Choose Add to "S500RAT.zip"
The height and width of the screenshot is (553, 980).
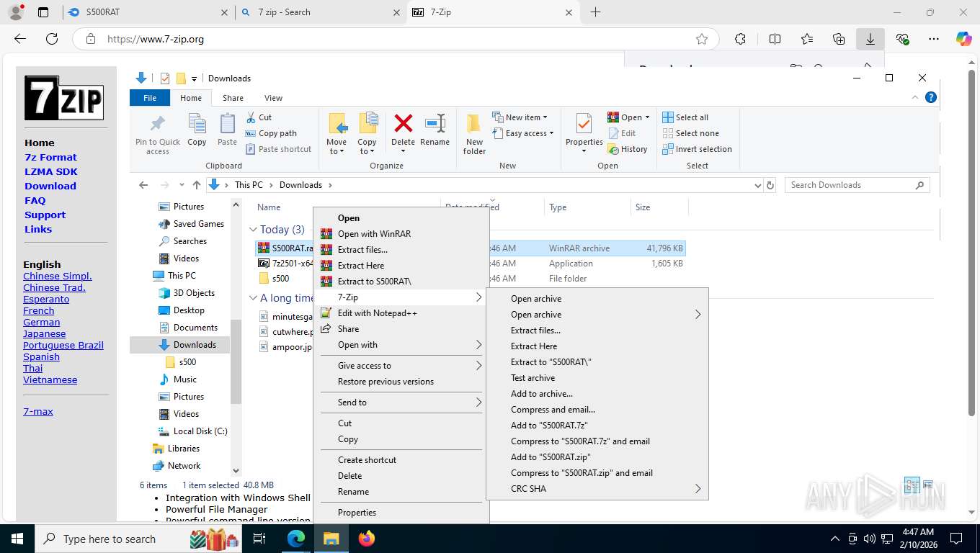click(597, 457)
